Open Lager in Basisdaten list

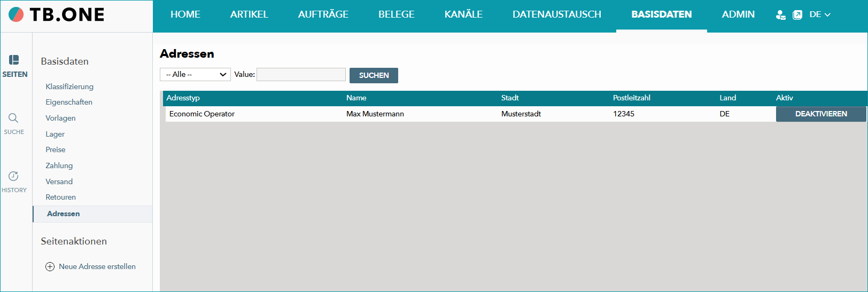[55, 134]
